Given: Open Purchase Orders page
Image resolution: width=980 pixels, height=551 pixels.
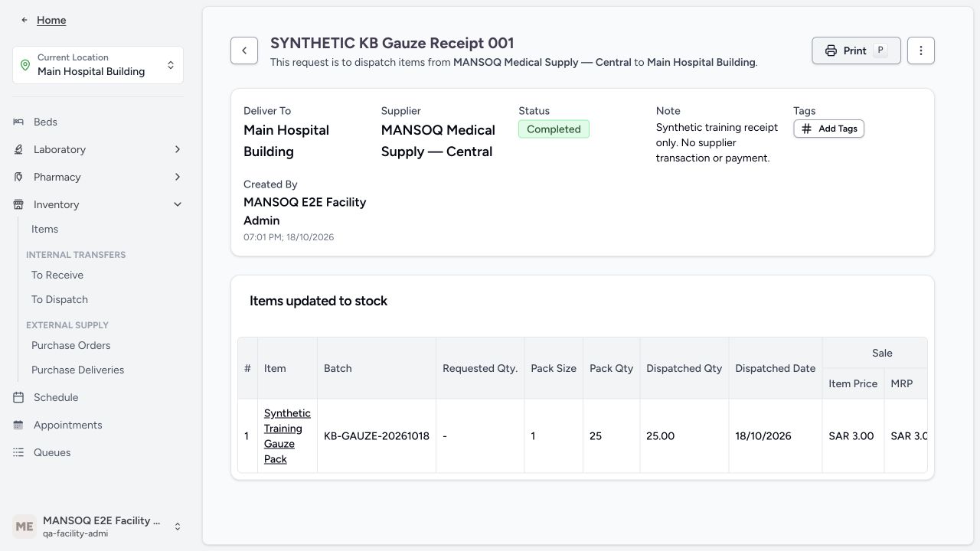Looking at the screenshot, I should 71,345.
